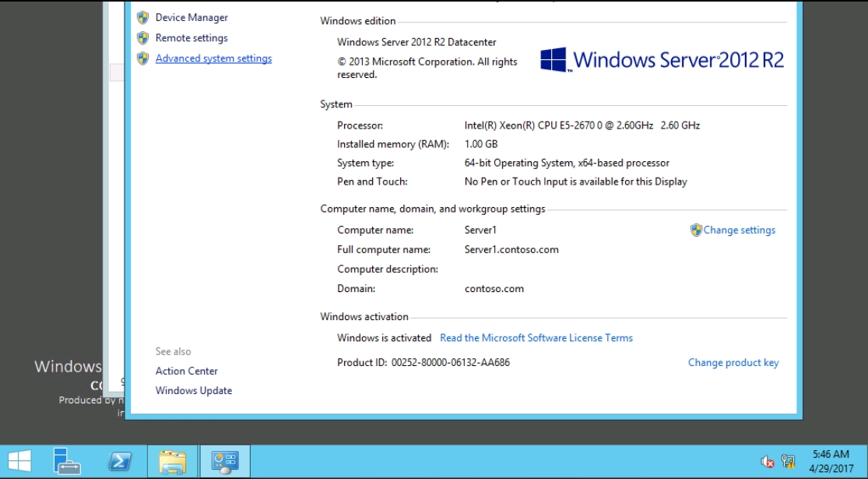Click the shield icon next to Change settings

696,231
